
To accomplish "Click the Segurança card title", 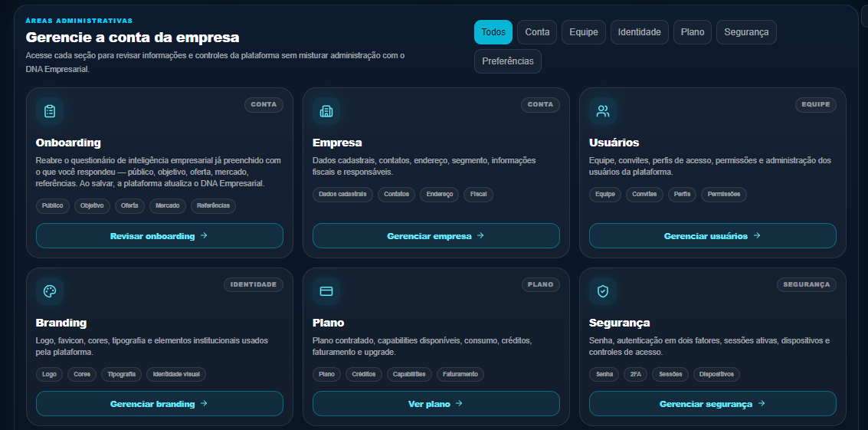I will pos(620,323).
